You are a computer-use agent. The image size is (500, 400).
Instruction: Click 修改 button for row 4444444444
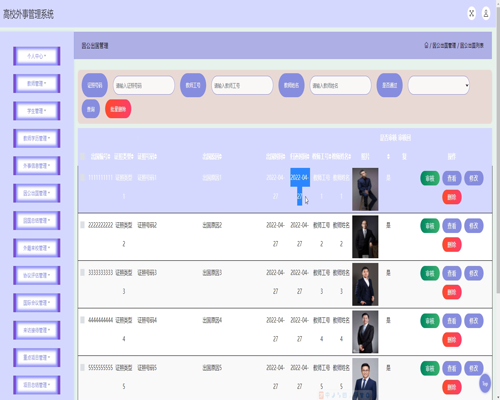[474, 321]
